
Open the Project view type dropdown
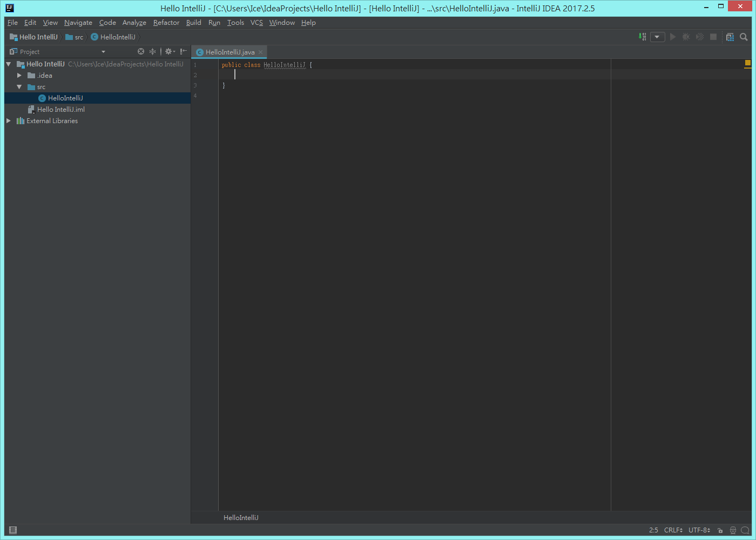click(103, 52)
